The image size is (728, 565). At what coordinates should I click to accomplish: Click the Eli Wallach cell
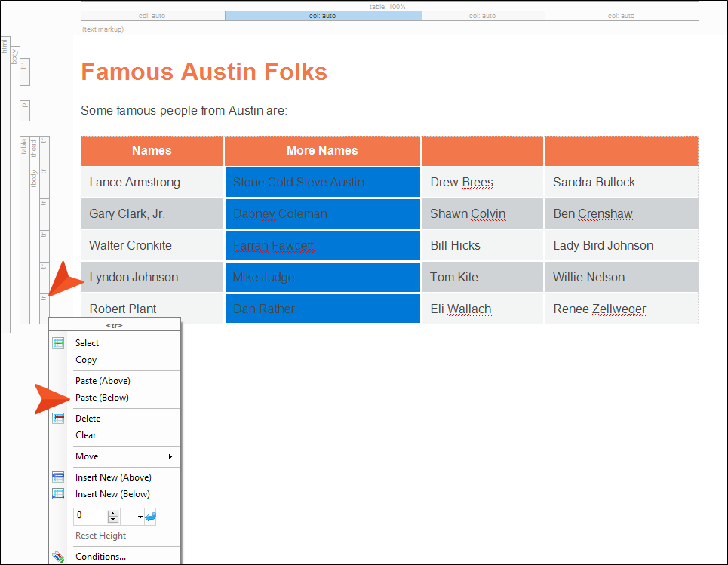tap(482, 309)
